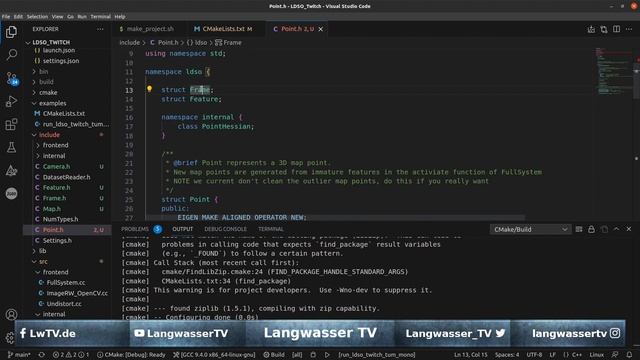Viewport: 640px width, 360px height.
Task: Open the CMake tools view icon
Action: [11, 171]
